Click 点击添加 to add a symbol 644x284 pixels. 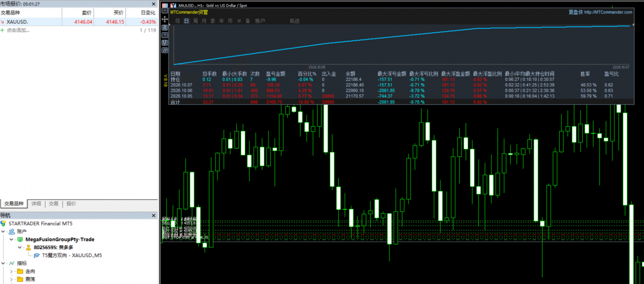pos(18,30)
